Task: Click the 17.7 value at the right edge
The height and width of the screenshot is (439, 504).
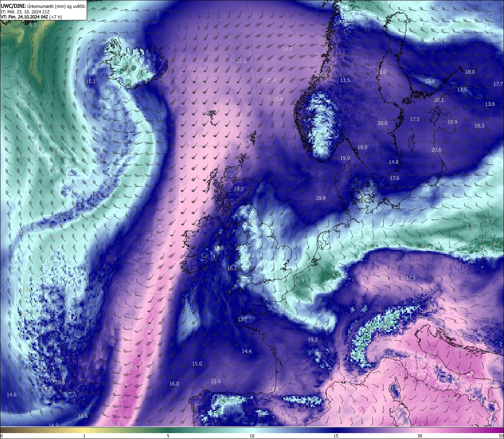Action: [498, 84]
